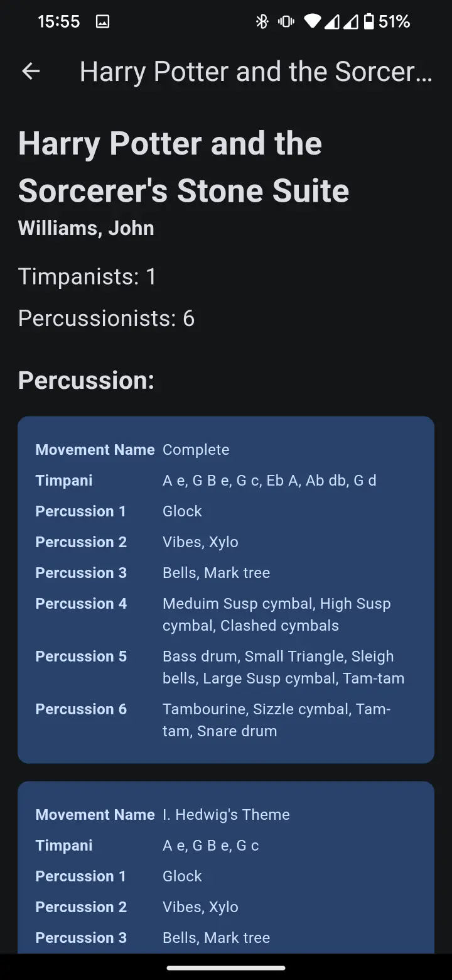Tap the Bluetooth status icon
This screenshot has height=980, width=452.
click(262, 22)
